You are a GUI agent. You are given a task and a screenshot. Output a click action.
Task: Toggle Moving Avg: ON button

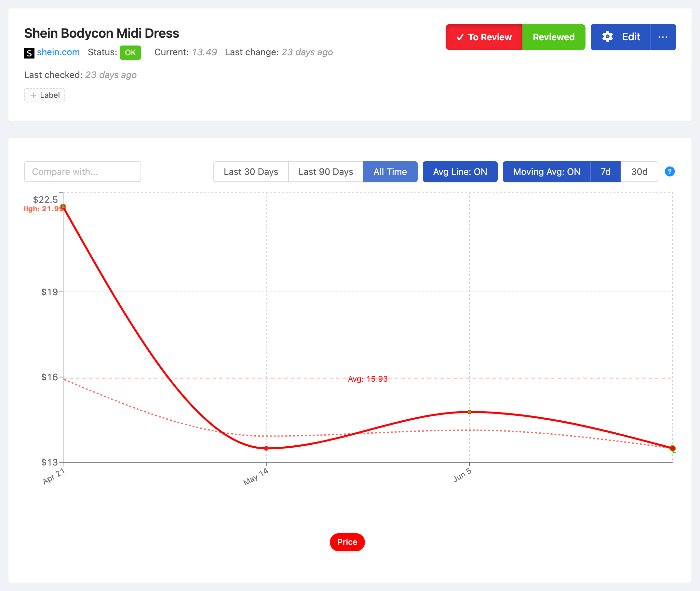(x=546, y=172)
